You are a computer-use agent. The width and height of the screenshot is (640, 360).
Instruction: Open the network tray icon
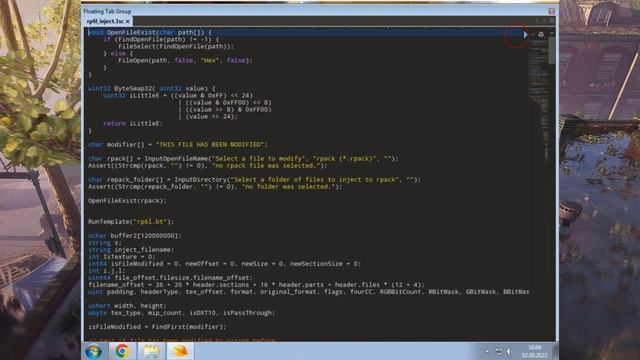pos(498,351)
